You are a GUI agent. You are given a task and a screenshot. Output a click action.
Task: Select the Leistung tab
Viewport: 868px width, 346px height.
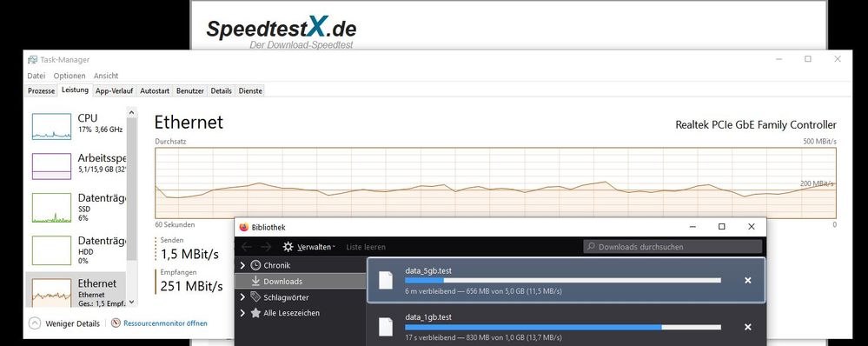[75, 90]
